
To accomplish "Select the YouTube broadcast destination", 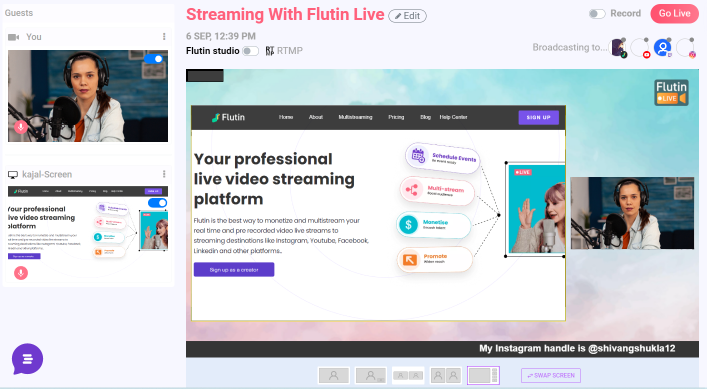I will coord(640,48).
